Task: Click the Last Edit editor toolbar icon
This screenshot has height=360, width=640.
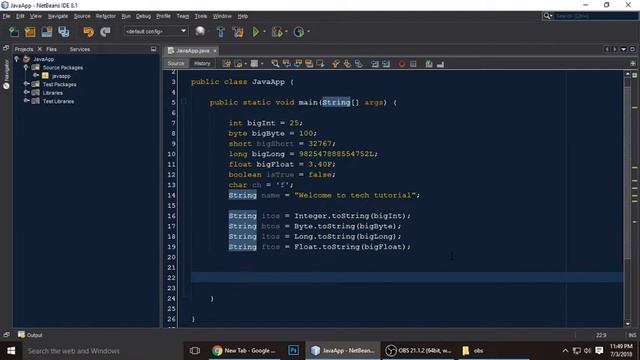Action: 227,64
